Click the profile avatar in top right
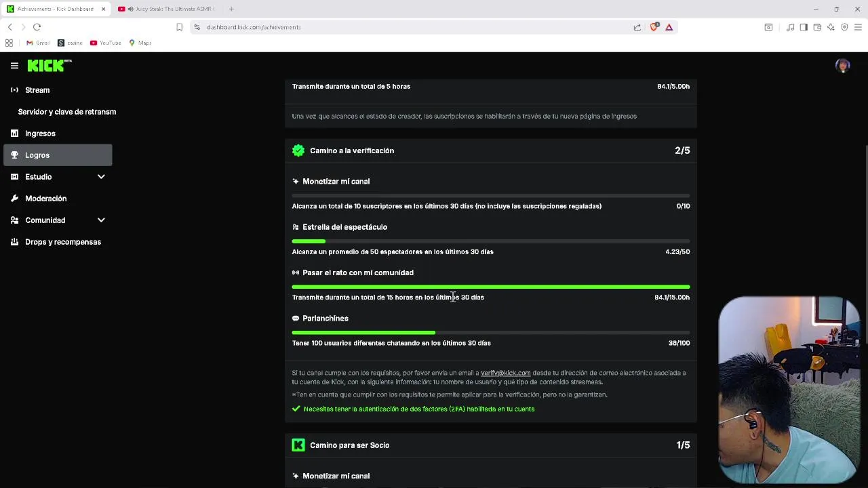868x488 pixels. [843, 66]
